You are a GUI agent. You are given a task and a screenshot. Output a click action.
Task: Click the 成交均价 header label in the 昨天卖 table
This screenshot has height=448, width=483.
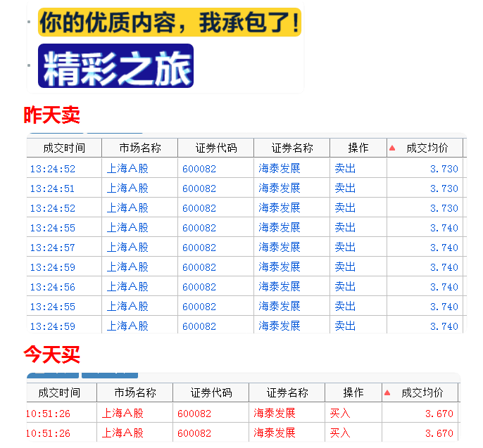[x=427, y=148]
